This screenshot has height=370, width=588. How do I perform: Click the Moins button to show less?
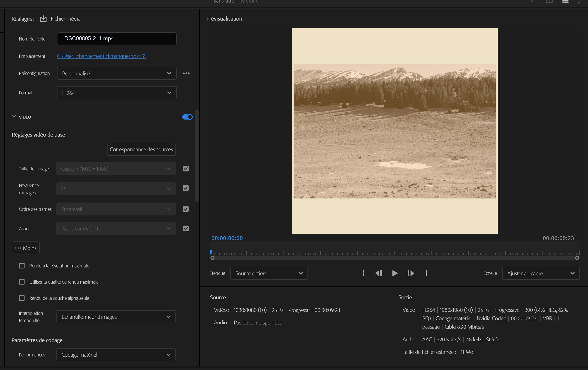(x=26, y=248)
